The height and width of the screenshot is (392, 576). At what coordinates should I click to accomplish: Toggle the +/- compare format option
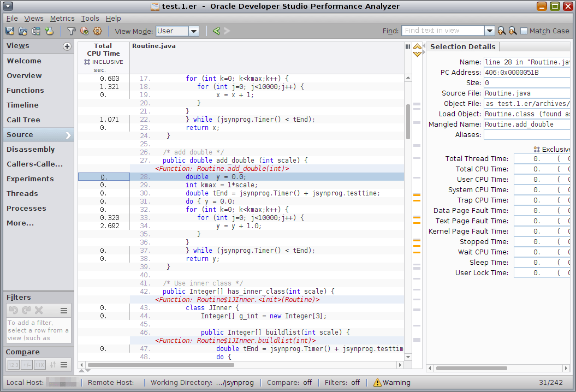click(x=26, y=365)
